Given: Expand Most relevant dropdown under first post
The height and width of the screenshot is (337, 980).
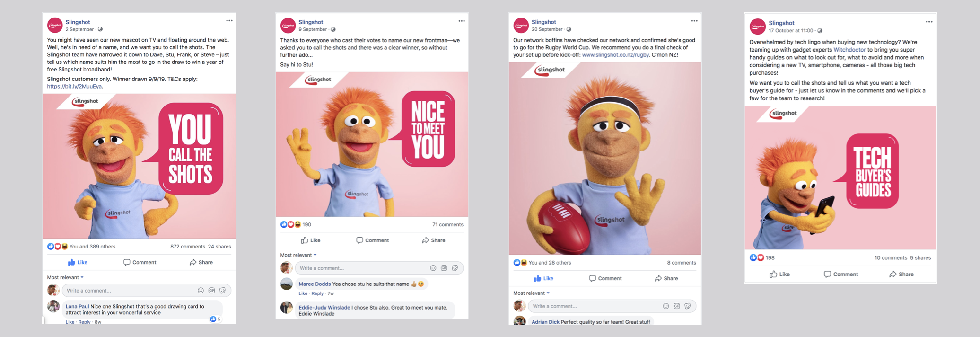Looking at the screenshot, I should pyautogui.click(x=65, y=277).
